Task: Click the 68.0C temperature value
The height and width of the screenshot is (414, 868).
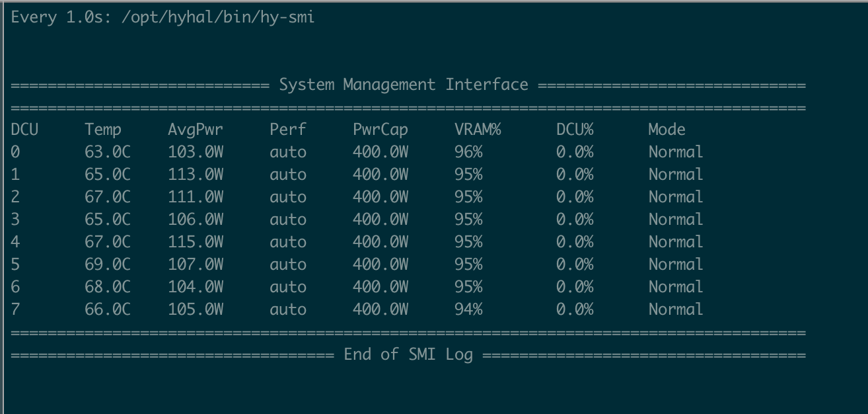Action: point(108,287)
